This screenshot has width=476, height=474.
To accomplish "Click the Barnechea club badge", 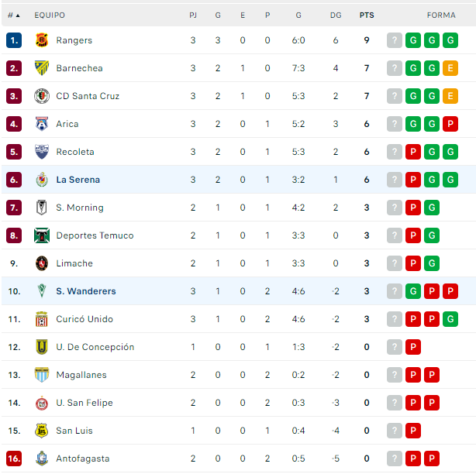I will coord(42,68).
